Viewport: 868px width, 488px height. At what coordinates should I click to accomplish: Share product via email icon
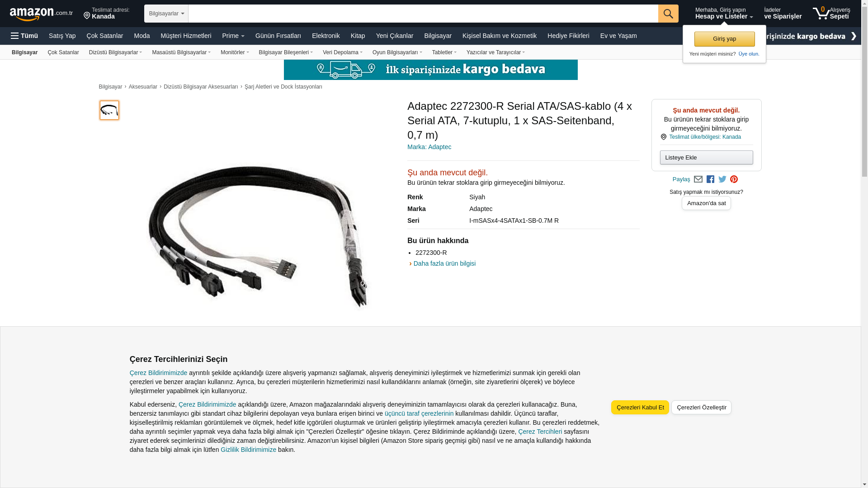coord(698,179)
